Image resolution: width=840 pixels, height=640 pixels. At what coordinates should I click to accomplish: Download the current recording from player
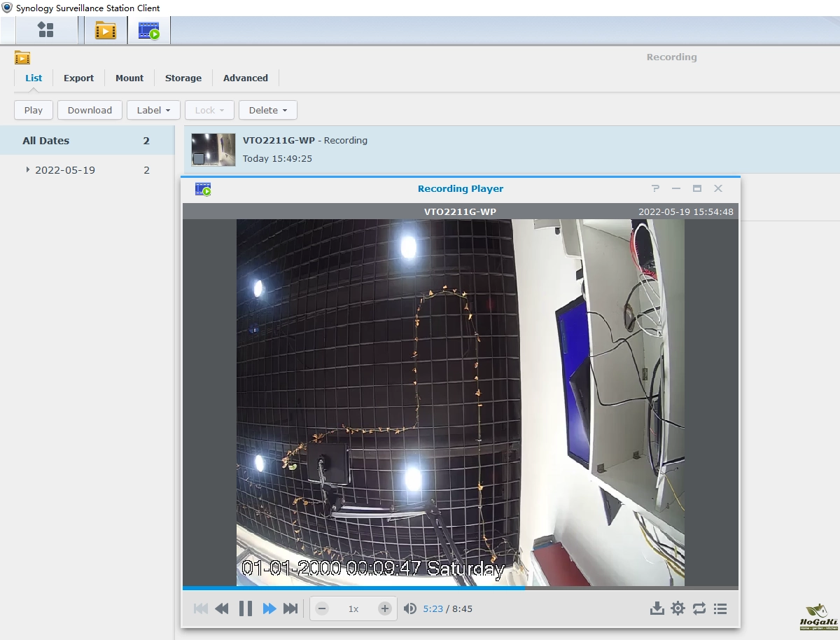point(657,608)
